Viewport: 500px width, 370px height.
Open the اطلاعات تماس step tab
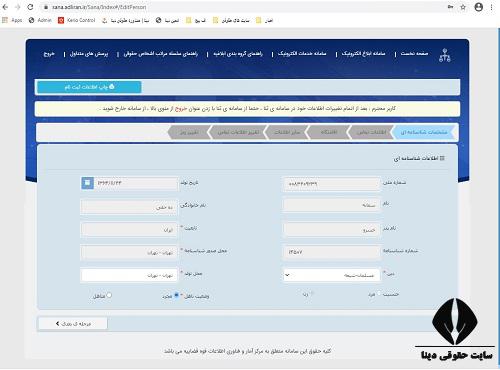point(371,132)
